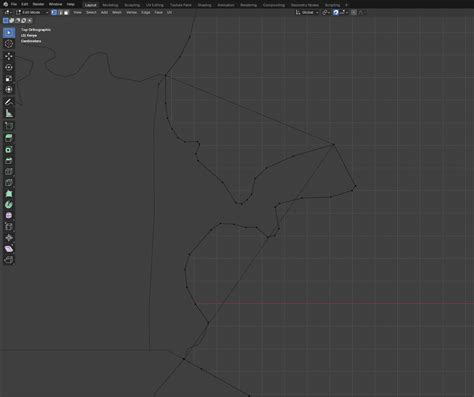Open the Edit Mode interaction dropdown
The image size is (474, 397).
pos(32,12)
